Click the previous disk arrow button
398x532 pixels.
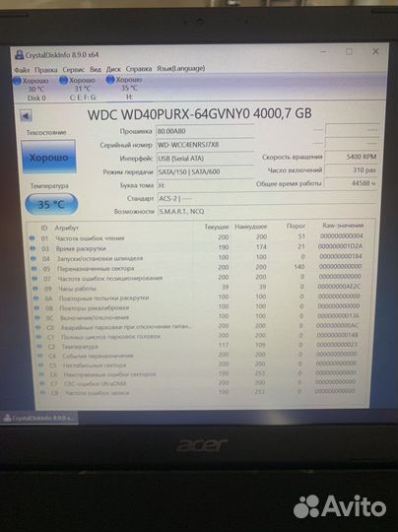click(26, 115)
